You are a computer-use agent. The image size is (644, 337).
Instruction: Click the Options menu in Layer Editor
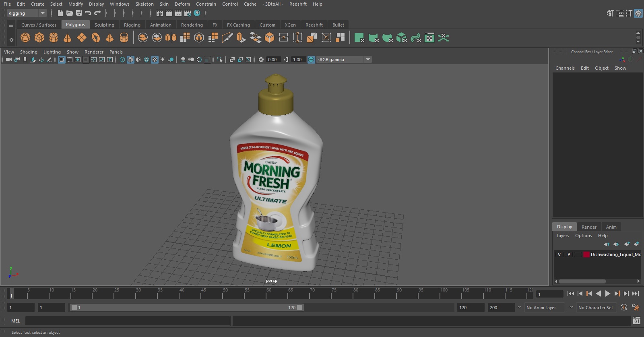click(584, 236)
